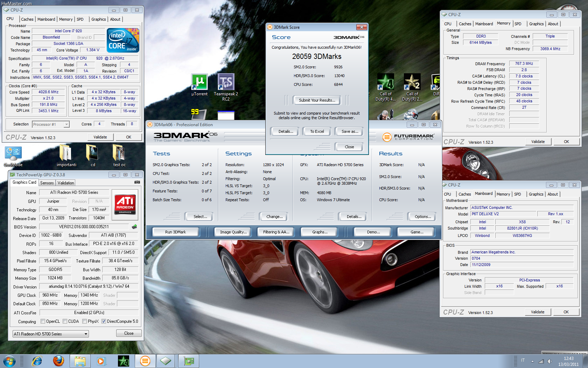Click the To Excel button
This screenshot has width=588, height=368.
click(317, 131)
